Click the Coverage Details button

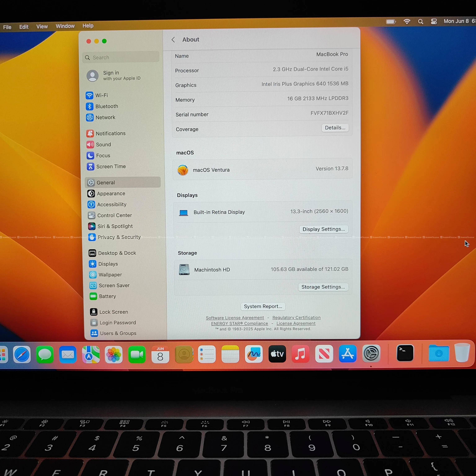click(335, 128)
